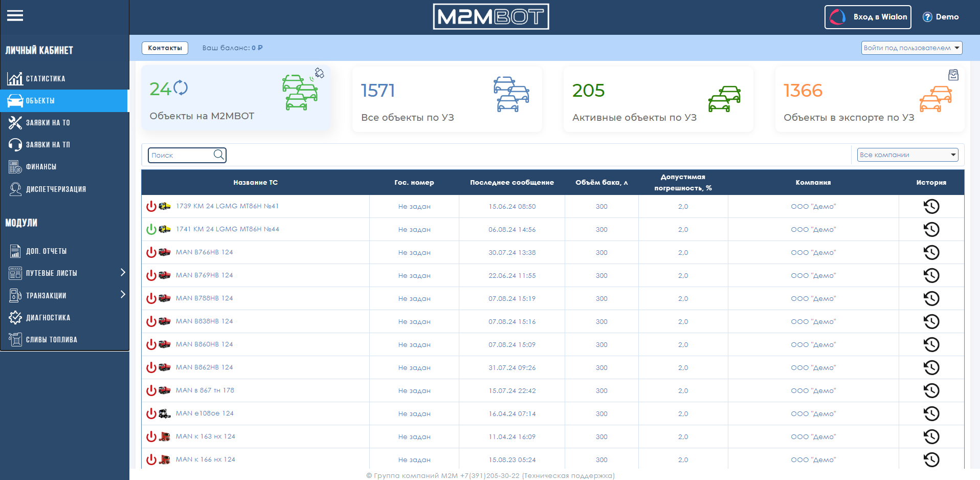Open Диспетчеризация in the sidebar
The height and width of the screenshot is (480, 980).
[64, 189]
